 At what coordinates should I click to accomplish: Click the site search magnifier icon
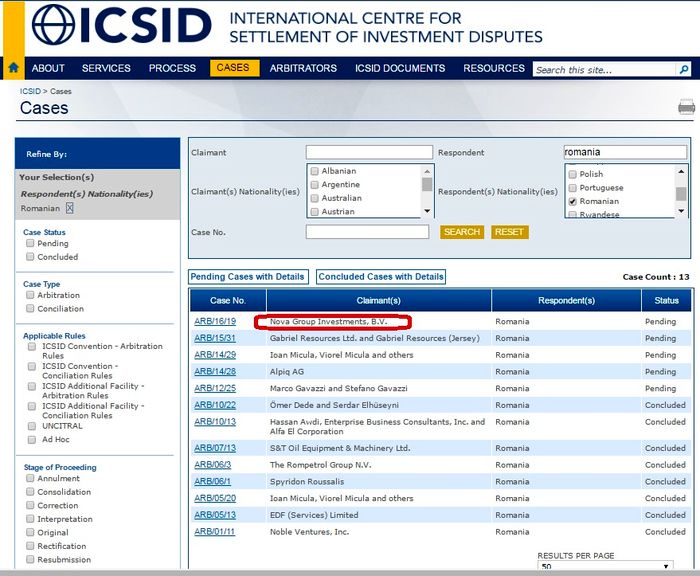tap(683, 70)
